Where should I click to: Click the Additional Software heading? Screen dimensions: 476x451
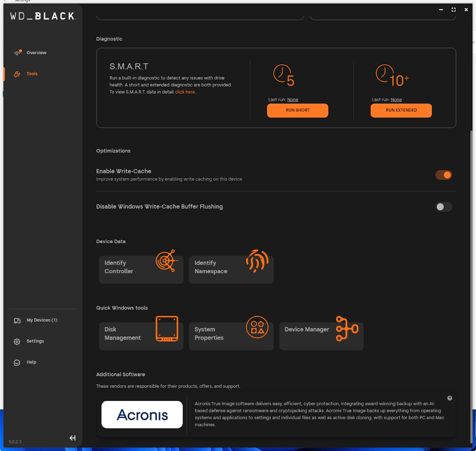click(120, 374)
